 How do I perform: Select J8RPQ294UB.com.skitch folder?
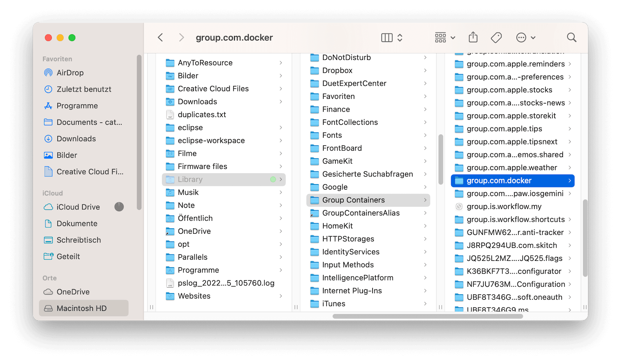pos(513,245)
